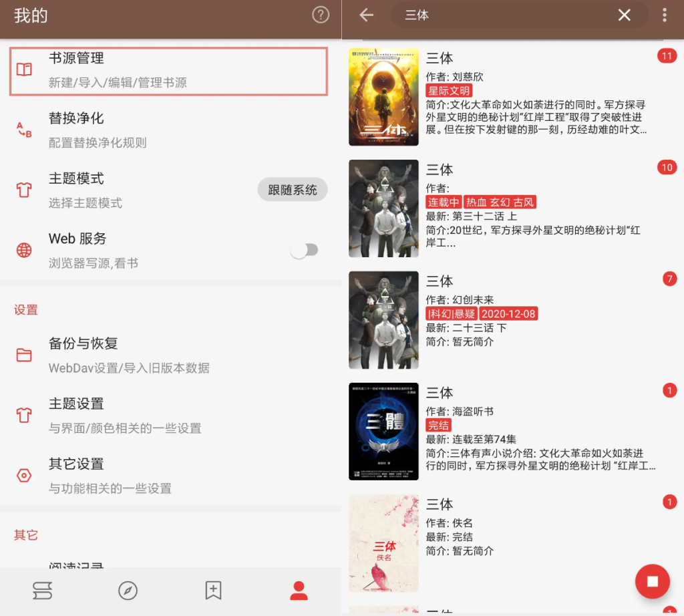684x616 pixels.
Task: Select author line 作者: 佚名
Action: (450, 523)
